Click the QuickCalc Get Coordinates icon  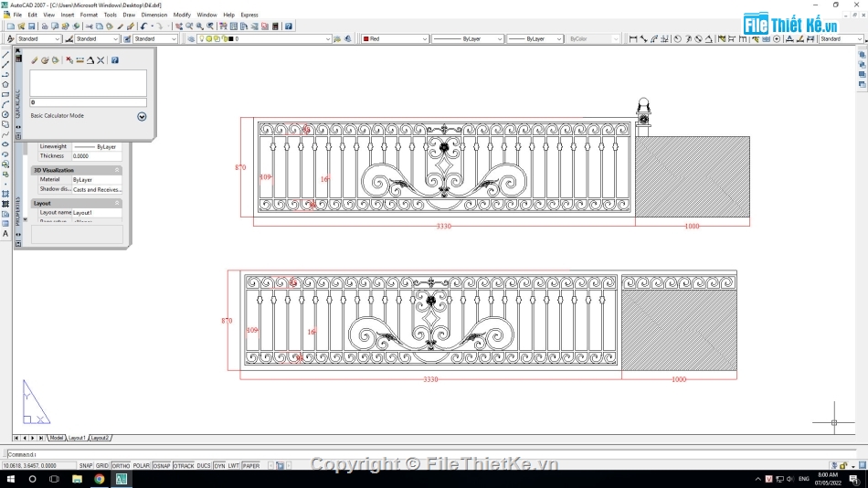pos(69,59)
